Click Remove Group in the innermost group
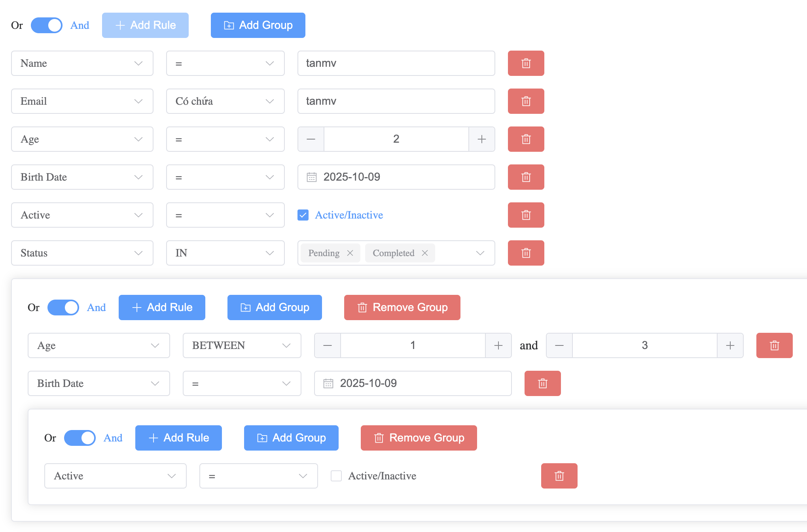This screenshot has height=532, width=807. (x=419, y=438)
